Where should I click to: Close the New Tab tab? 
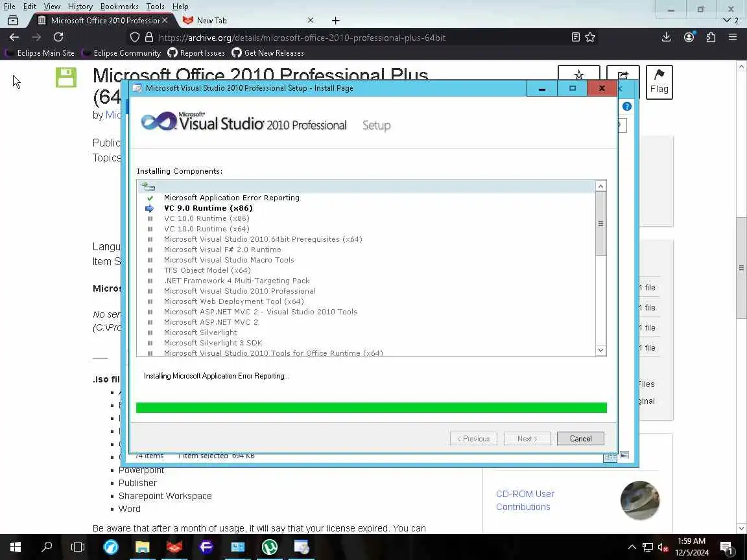tap(310, 20)
